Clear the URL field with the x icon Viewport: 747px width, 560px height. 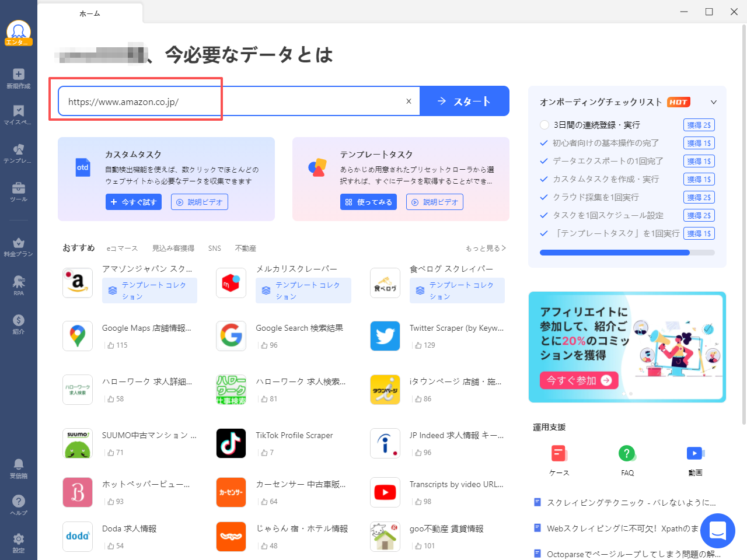coord(408,101)
